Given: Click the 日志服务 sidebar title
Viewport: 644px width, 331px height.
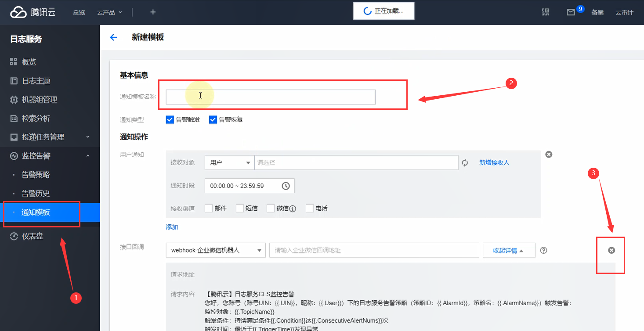Looking at the screenshot, I should (x=26, y=39).
